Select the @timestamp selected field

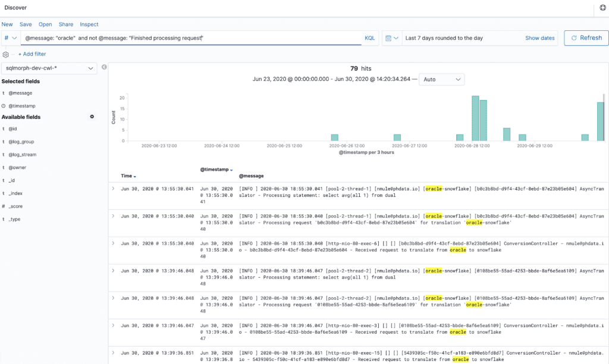(x=22, y=106)
